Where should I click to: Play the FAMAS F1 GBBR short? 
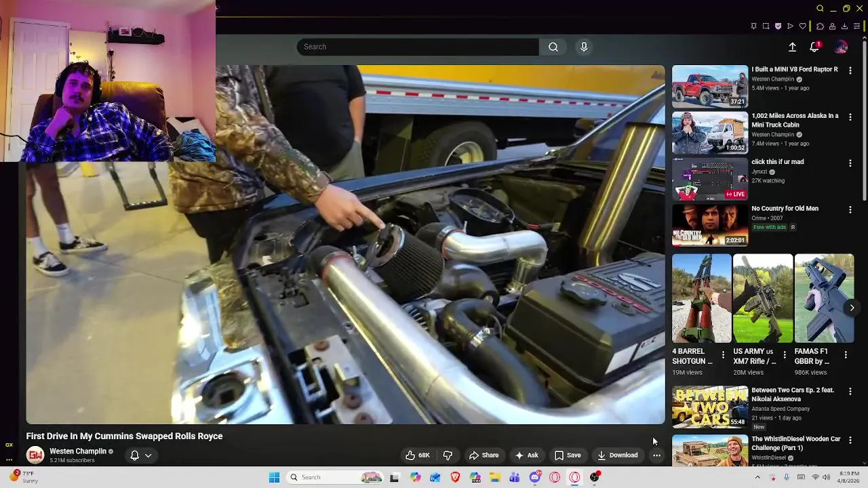(x=824, y=298)
